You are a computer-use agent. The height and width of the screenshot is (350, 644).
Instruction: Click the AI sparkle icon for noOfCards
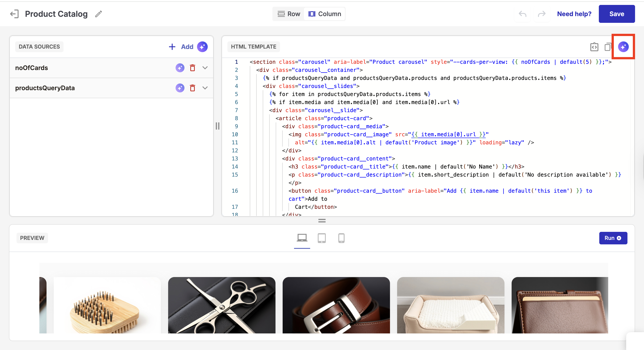point(180,68)
